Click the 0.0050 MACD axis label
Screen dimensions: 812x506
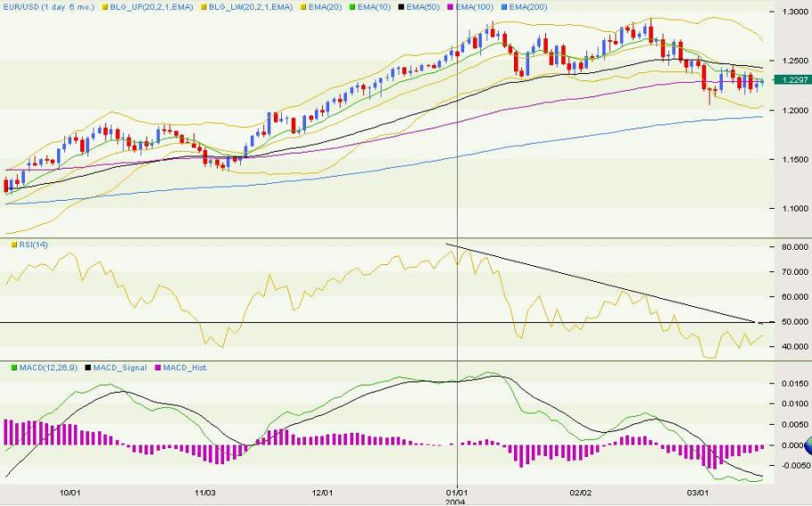pyautogui.click(x=796, y=425)
